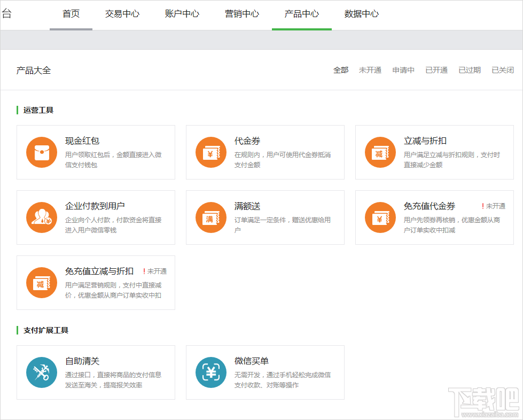Select the 免充值代金券 voucher icon
This screenshot has width=523, height=420.
coord(380,217)
